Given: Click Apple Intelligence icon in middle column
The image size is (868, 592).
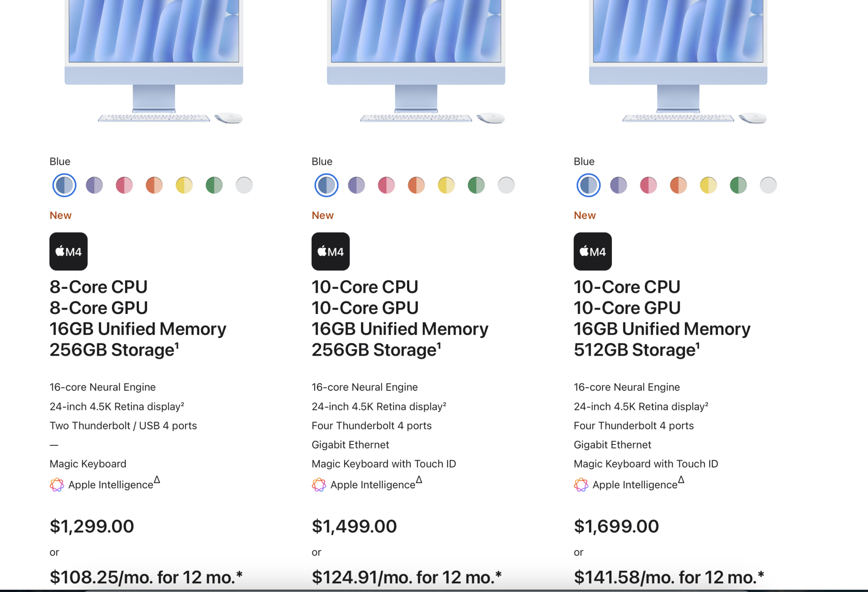Looking at the screenshot, I should tap(319, 484).
